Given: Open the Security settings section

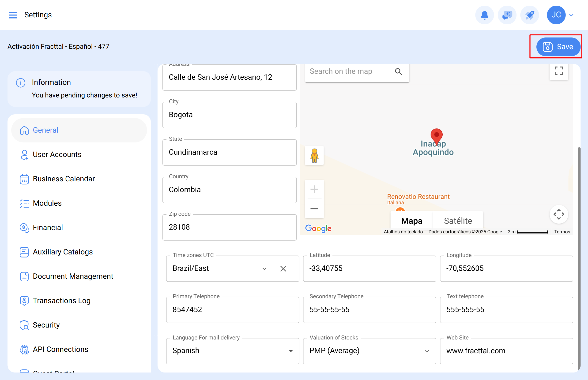Looking at the screenshot, I should pos(46,325).
